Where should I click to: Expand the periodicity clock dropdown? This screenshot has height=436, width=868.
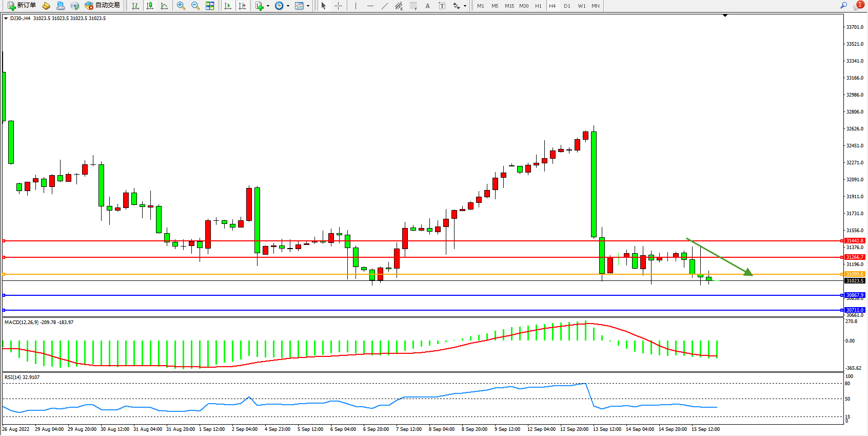point(288,6)
